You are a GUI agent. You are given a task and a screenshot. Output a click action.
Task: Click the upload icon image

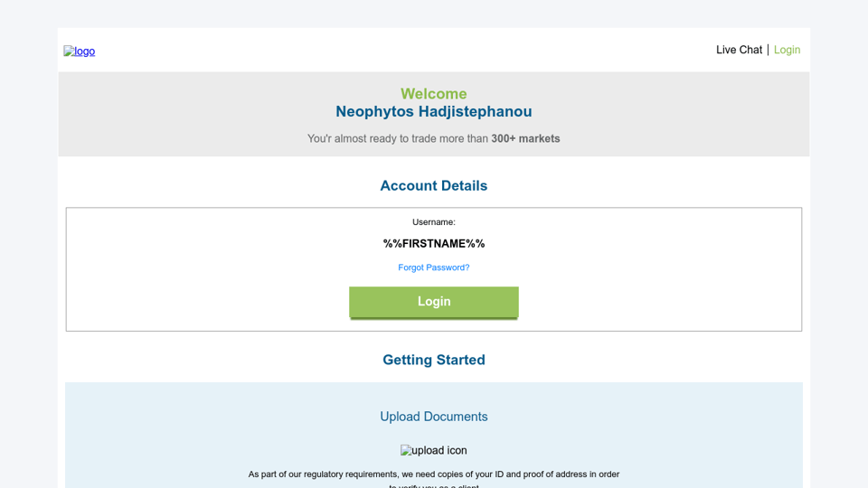pyautogui.click(x=434, y=451)
